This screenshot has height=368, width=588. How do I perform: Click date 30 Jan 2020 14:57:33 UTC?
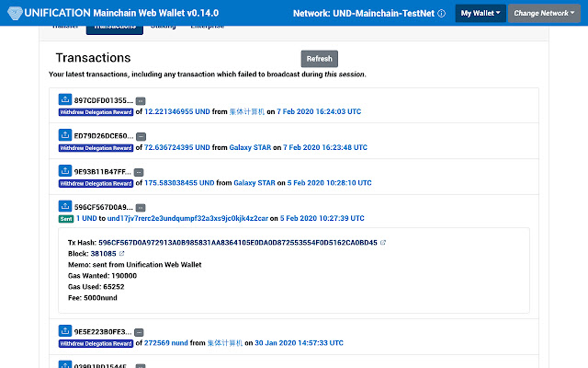[299, 343]
